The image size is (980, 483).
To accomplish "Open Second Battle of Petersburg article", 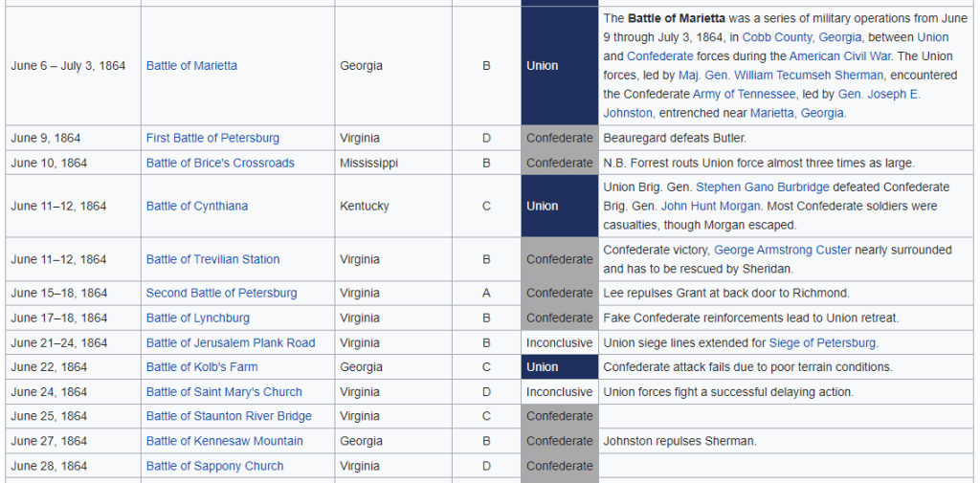I will (221, 293).
